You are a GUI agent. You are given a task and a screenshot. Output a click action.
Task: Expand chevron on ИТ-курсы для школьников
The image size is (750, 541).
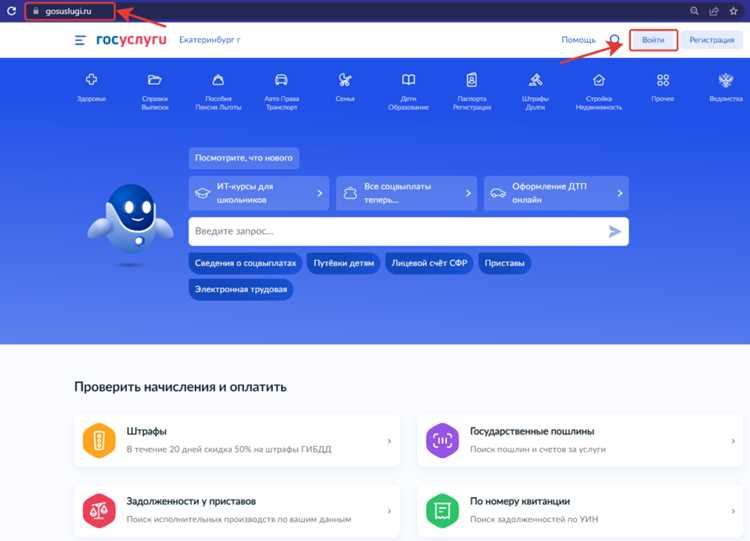pyautogui.click(x=320, y=193)
